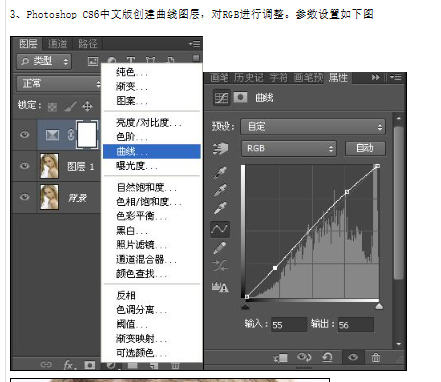The width and height of the screenshot is (441, 382).
Task: Select the white point eyedropper in Curves
Action: [220, 208]
